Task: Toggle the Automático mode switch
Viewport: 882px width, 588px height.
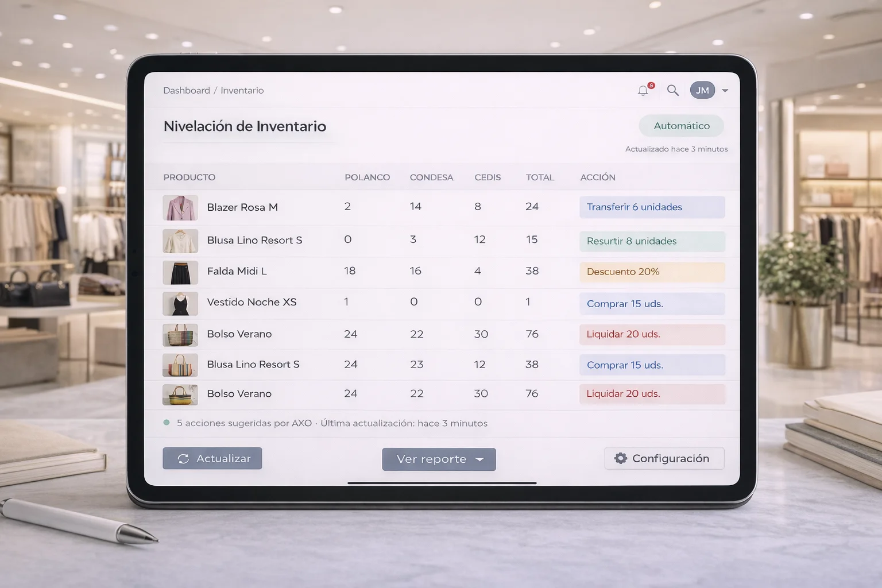Action: [681, 126]
